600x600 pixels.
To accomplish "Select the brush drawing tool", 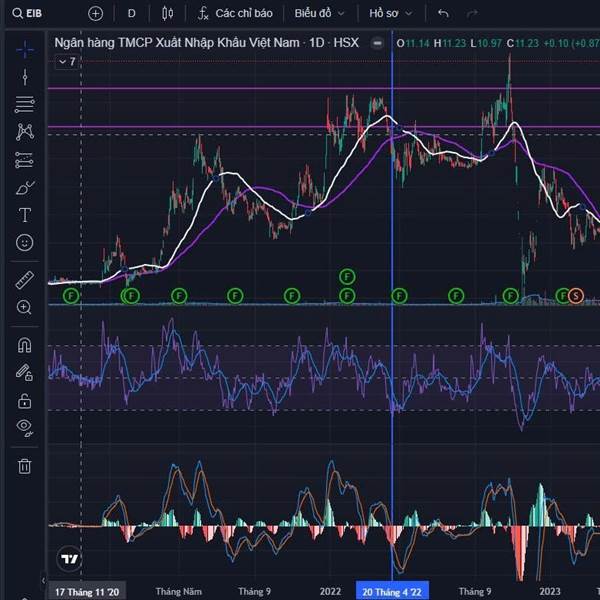I will [25, 188].
